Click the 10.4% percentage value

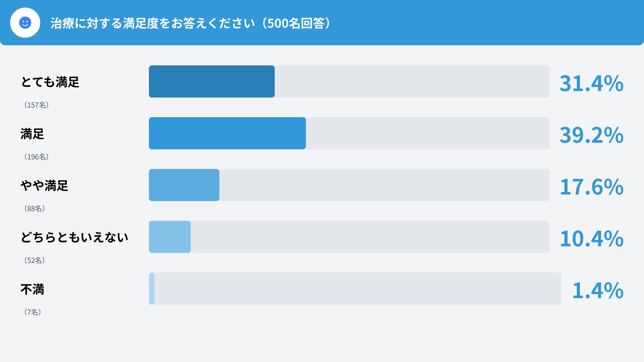591,239
